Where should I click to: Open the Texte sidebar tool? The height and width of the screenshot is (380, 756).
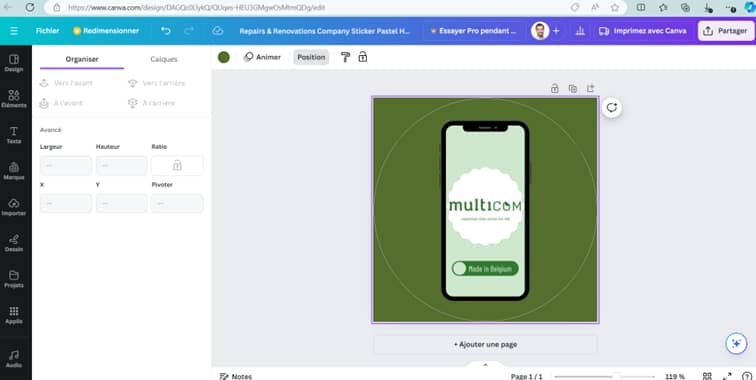(x=14, y=135)
